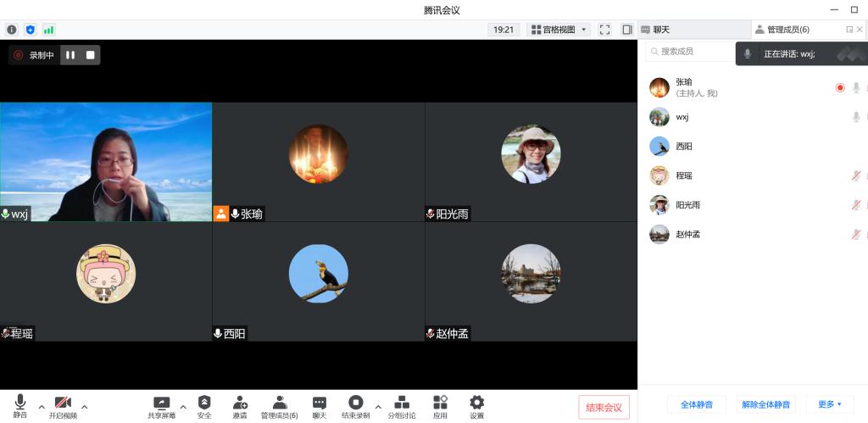Click the 19:21 meeting timer
This screenshot has width=868, height=423.
(x=504, y=30)
